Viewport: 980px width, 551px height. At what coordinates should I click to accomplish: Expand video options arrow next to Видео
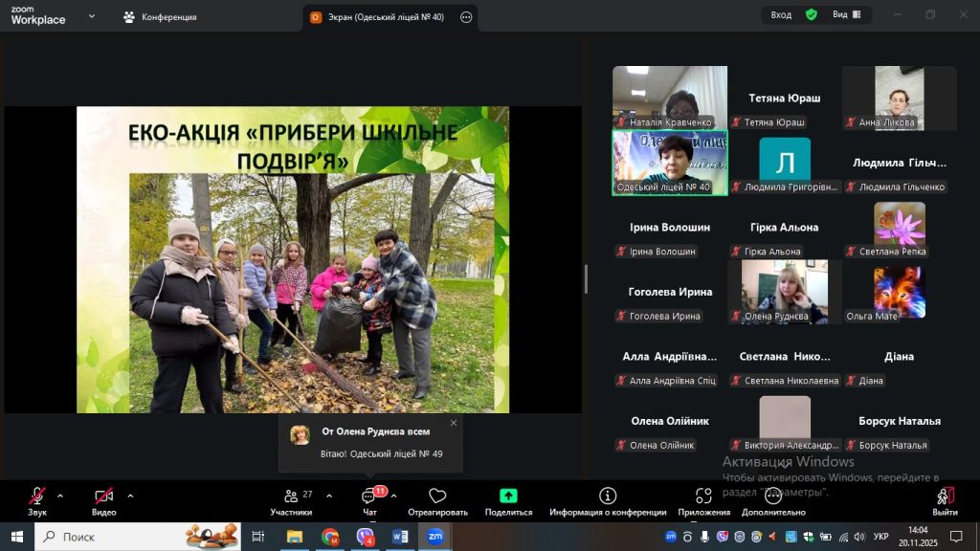coord(130,496)
